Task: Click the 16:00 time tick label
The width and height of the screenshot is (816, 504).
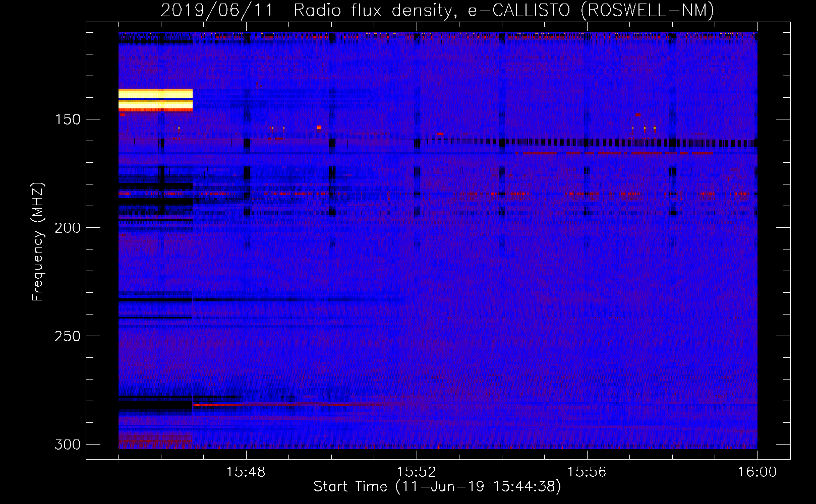Action: click(x=757, y=472)
